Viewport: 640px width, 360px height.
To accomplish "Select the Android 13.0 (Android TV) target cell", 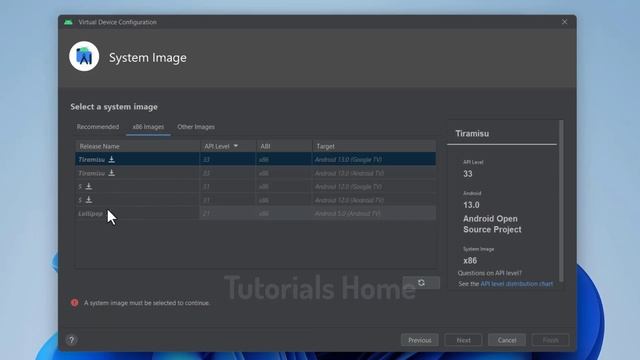I will (374, 173).
